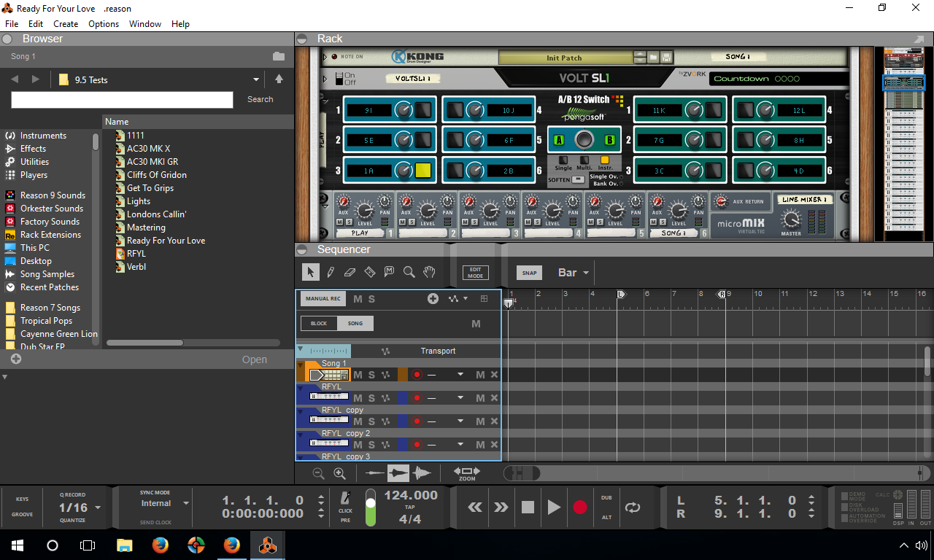Click the rewind transport button
Image resolution: width=934 pixels, height=560 pixels.
475,507
